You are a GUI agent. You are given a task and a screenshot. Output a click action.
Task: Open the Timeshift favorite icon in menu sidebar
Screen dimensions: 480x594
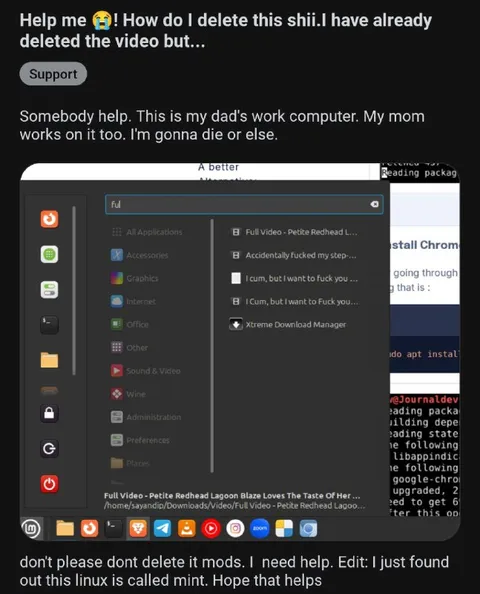pyautogui.click(x=50, y=219)
